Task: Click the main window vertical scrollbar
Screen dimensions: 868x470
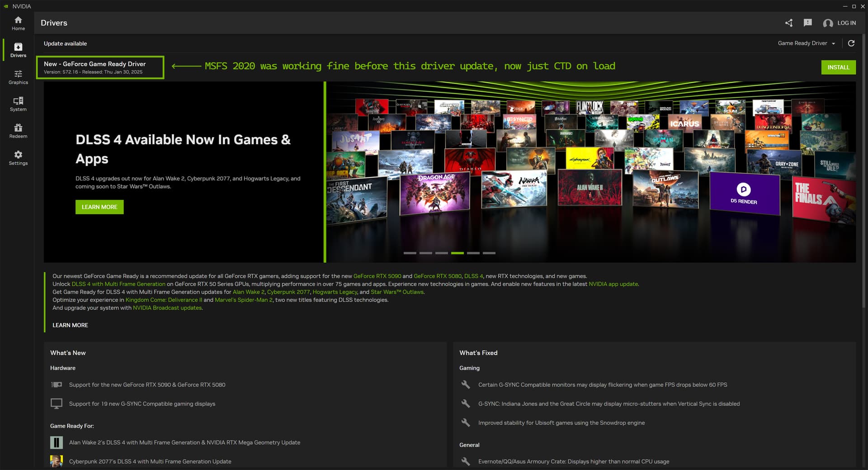Action: 865,172
